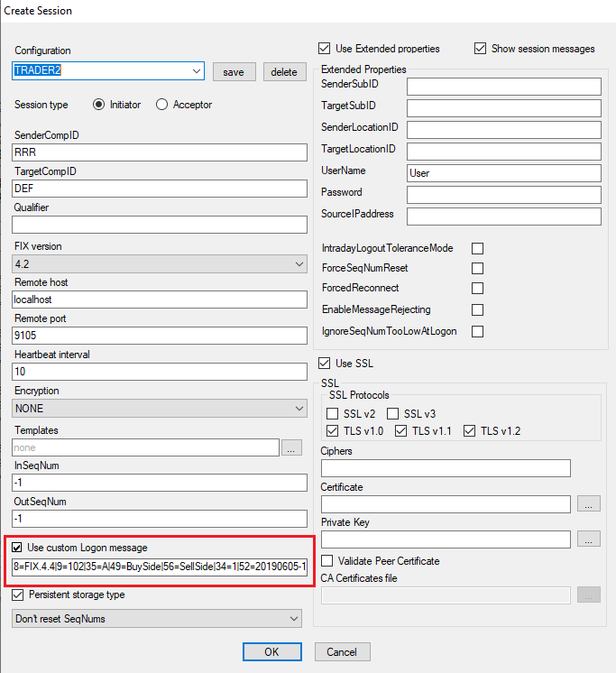This screenshot has height=673, width=616.
Task: Open the FIX version 4.2 dropdown
Action: (160, 264)
